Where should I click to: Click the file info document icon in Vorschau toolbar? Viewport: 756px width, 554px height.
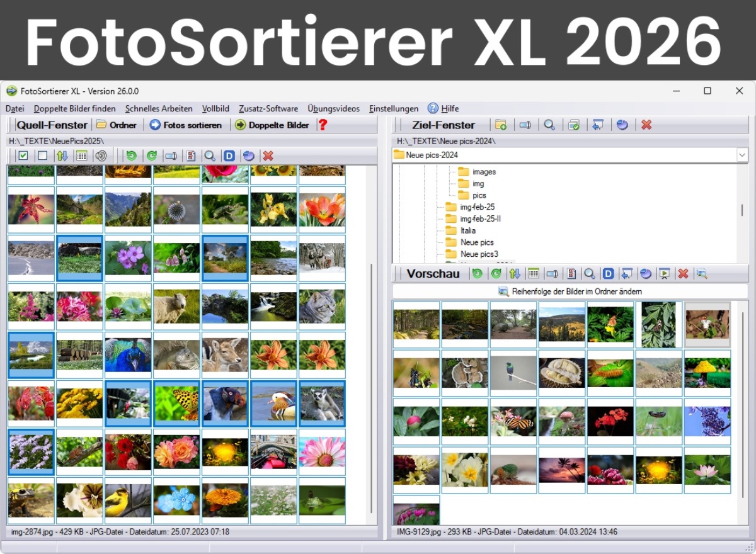(x=571, y=273)
